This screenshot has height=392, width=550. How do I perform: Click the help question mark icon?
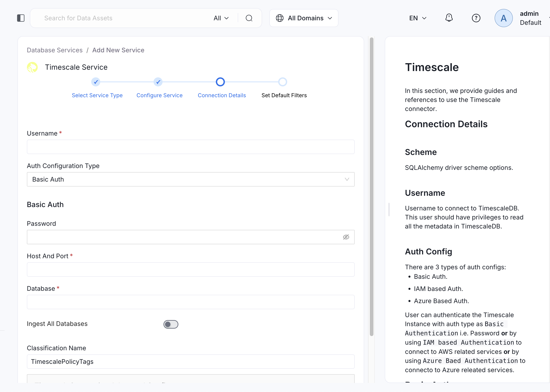coord(476,18)
